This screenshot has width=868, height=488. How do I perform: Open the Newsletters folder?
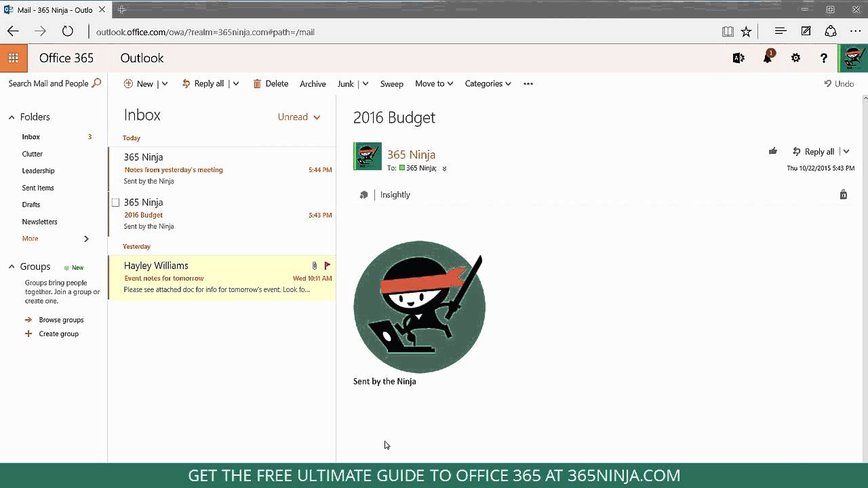[x=39, y=222]
